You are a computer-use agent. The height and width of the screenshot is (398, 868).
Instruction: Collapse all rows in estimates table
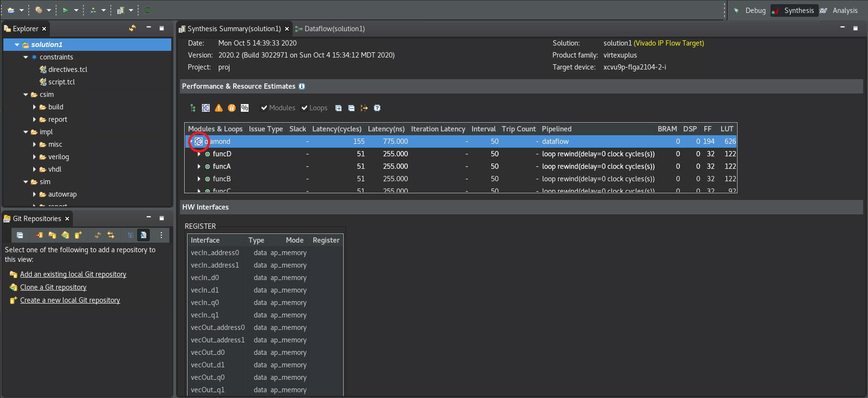coord(351,108)
